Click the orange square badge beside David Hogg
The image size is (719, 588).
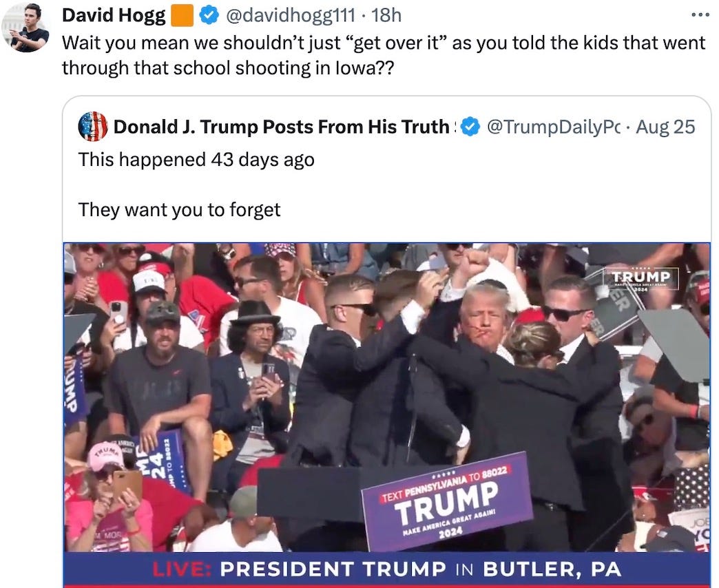[182, 16]
